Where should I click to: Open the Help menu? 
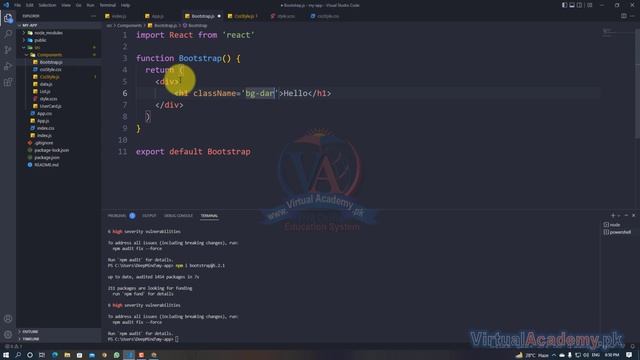tap(125, 5)
